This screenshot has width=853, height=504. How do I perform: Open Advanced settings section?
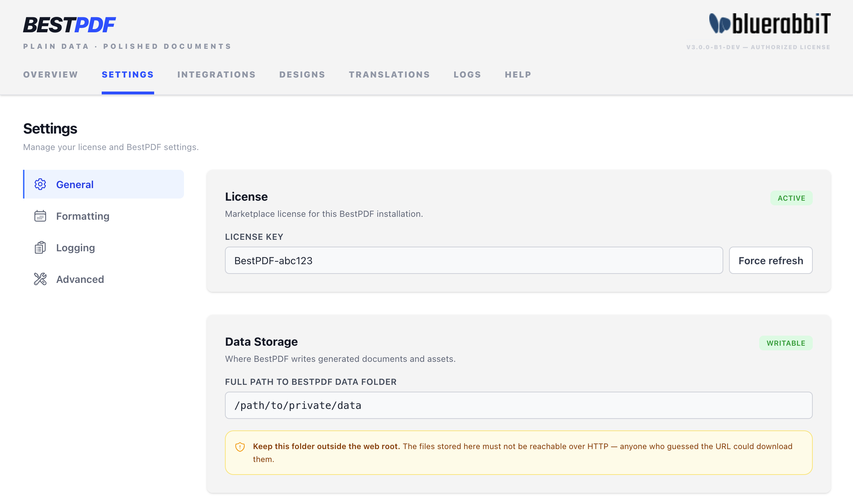point(103,279)
